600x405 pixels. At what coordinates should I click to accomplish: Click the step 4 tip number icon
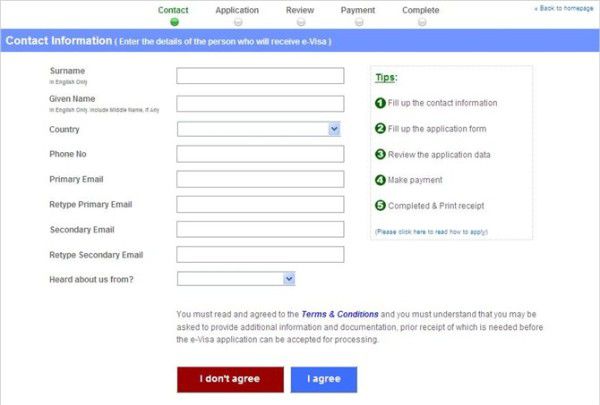[380, 180]
